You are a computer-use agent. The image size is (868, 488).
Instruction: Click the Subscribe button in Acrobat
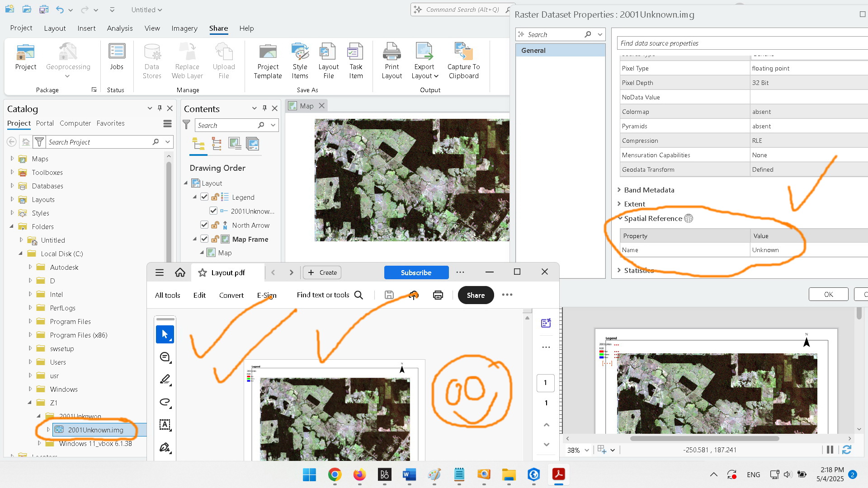tap(416, 272)
